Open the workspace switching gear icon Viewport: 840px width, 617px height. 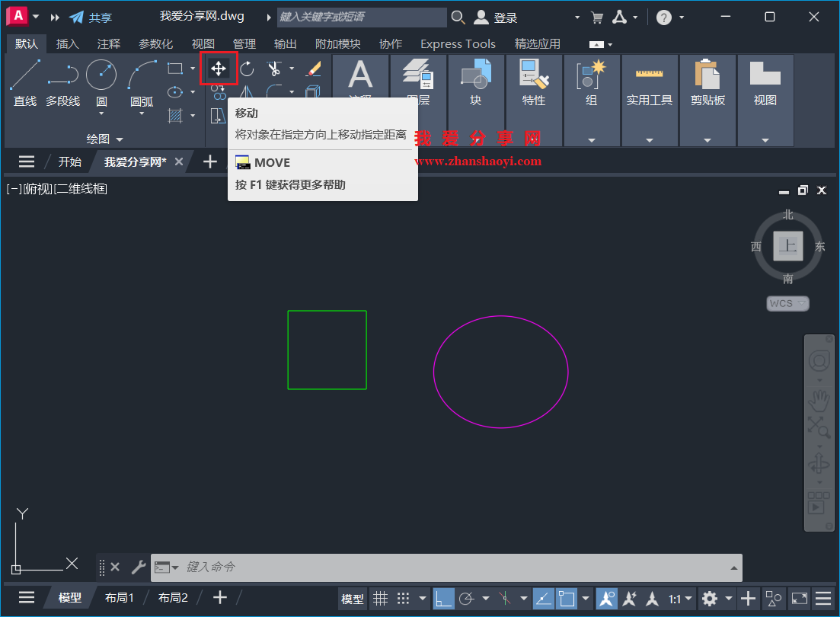point(710,598)
